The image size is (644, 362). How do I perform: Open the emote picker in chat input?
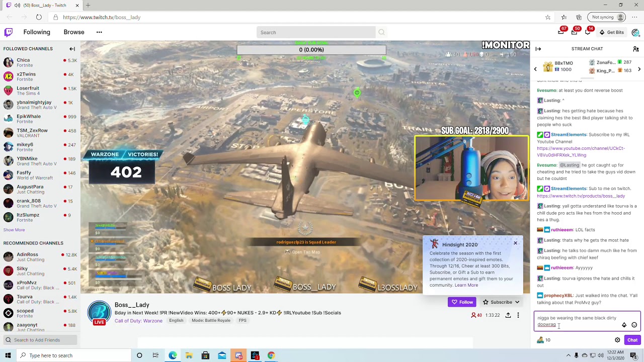634,325
